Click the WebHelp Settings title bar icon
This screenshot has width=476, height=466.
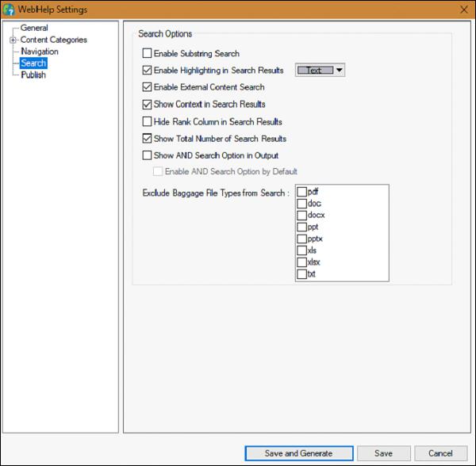(10, 9)
